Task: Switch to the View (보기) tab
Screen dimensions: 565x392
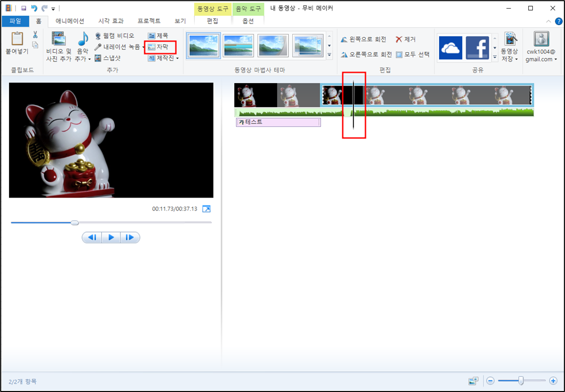Action: (x=180, y=21)
